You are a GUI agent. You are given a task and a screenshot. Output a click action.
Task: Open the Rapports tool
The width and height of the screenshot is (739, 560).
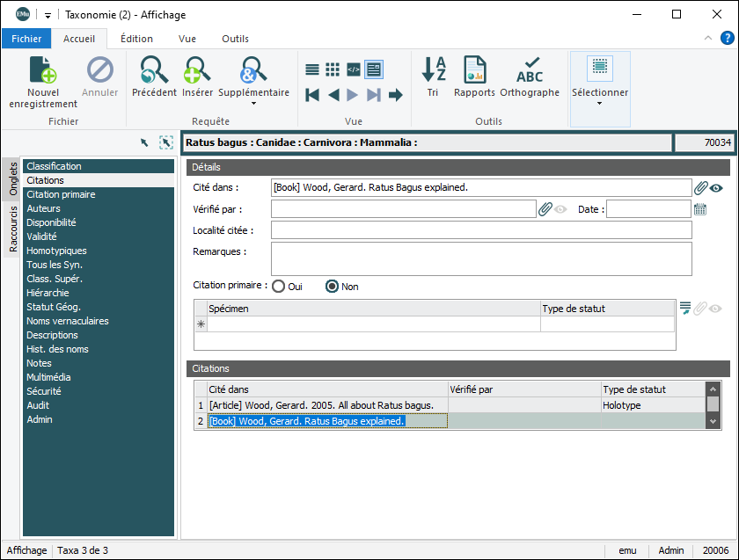click(x=474, y=70)
